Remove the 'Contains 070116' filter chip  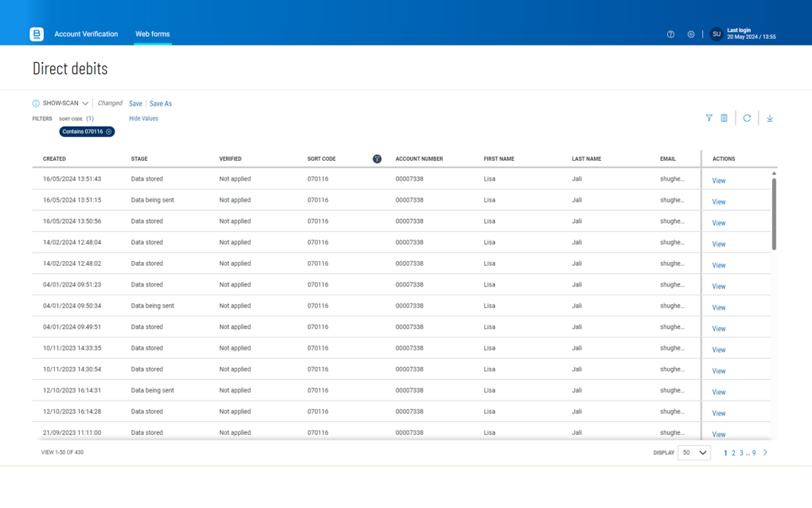[109, 131]
